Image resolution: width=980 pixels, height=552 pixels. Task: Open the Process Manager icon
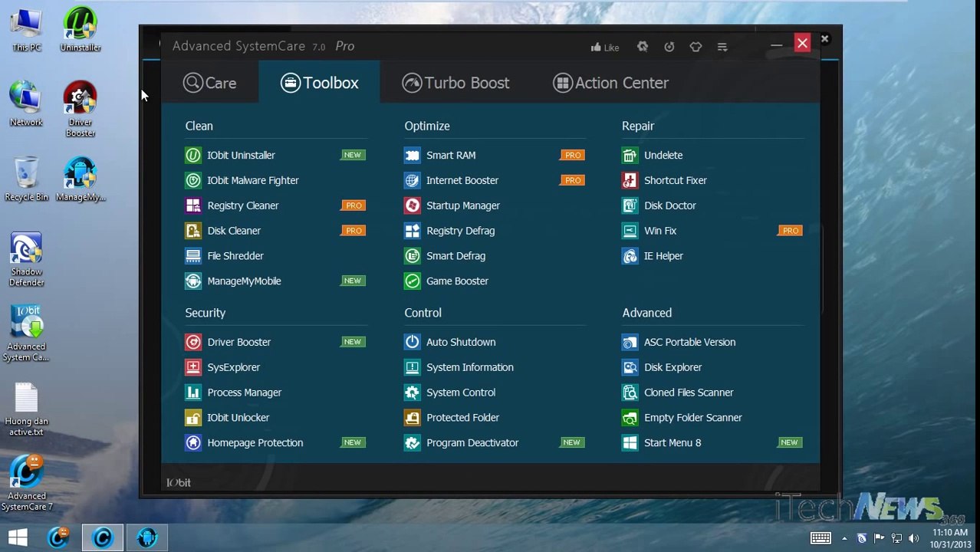pyautogui.click(x=193, y=393)
